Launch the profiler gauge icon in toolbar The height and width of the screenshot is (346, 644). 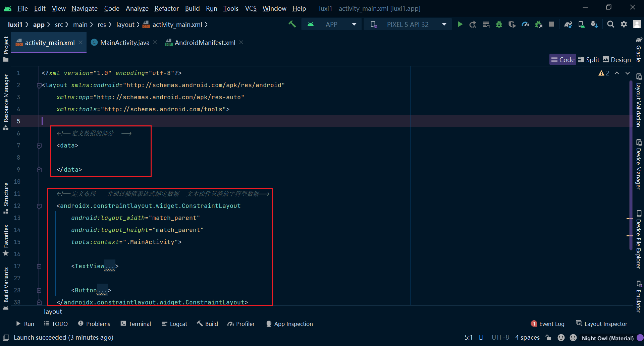[525, 24]
